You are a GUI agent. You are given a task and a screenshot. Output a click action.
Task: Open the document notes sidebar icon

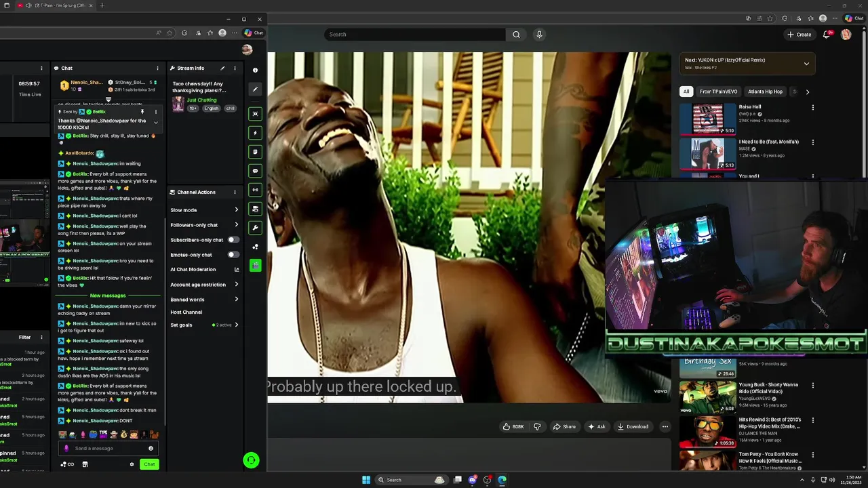[255, 152]
